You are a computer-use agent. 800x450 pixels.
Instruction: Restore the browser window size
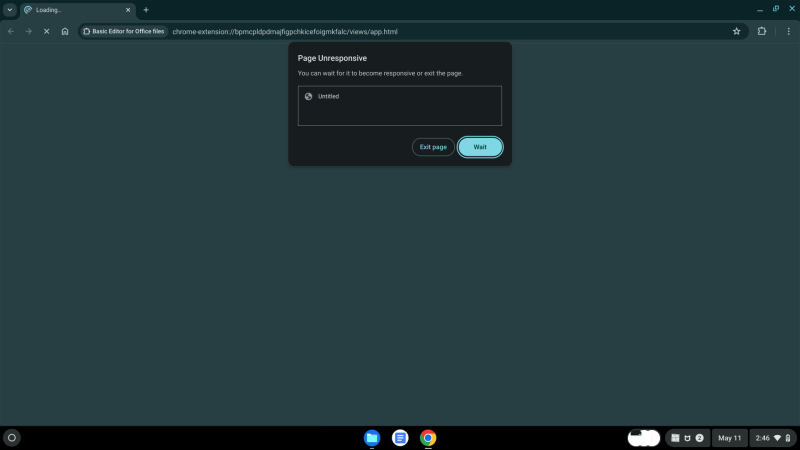(776, 9)
